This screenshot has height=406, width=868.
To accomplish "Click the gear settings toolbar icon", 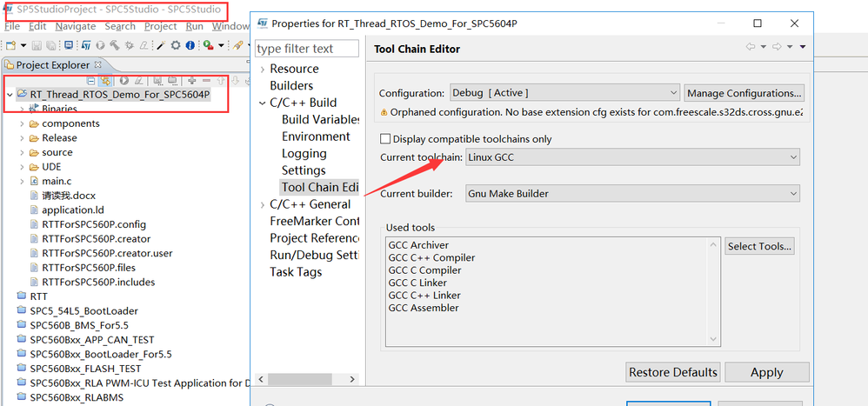I will [x=176, y=45].
